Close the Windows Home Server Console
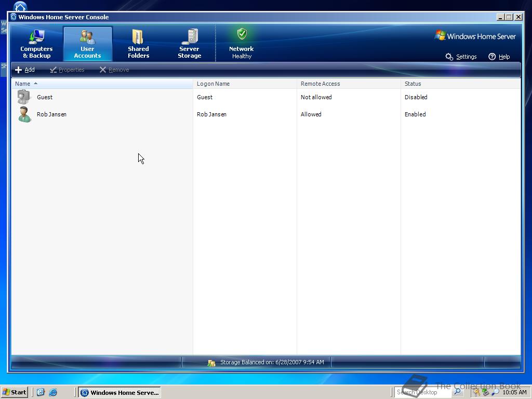 518,17
